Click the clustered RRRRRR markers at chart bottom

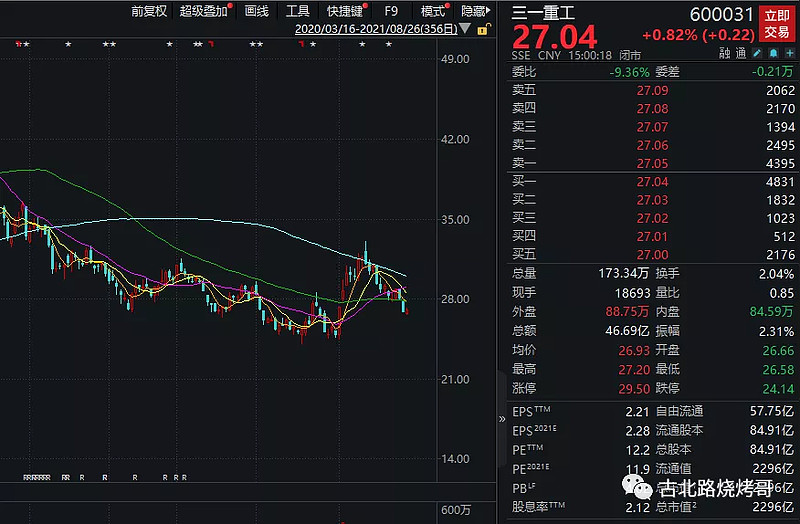tap(37, 478)
